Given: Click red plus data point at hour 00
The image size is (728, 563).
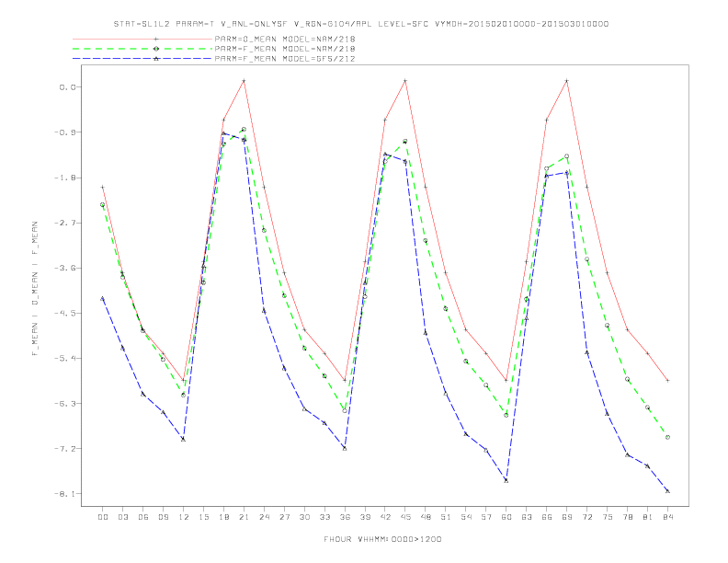Looking at the screenshot, I should click(x=103, y=187).
